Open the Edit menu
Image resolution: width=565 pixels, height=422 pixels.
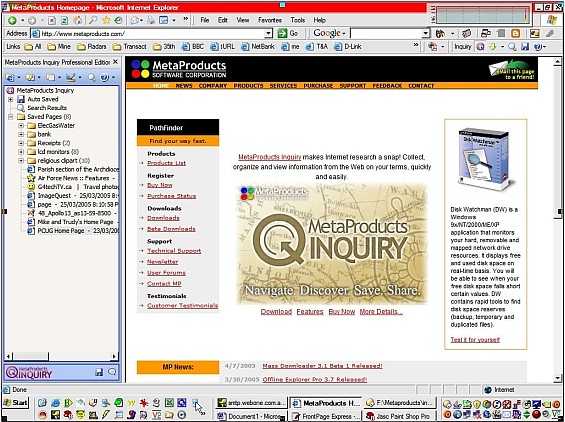pos(223,20)
